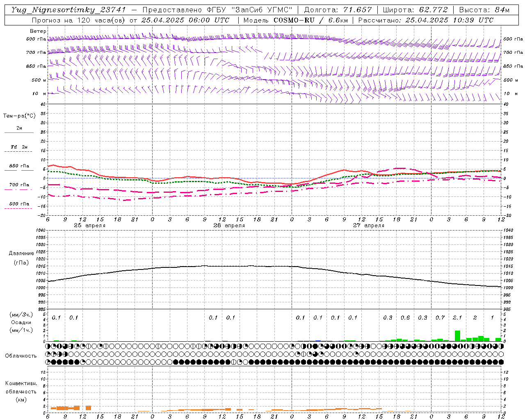Click the Облачность row label
The image size is (525, 420).
pos(21,356)
